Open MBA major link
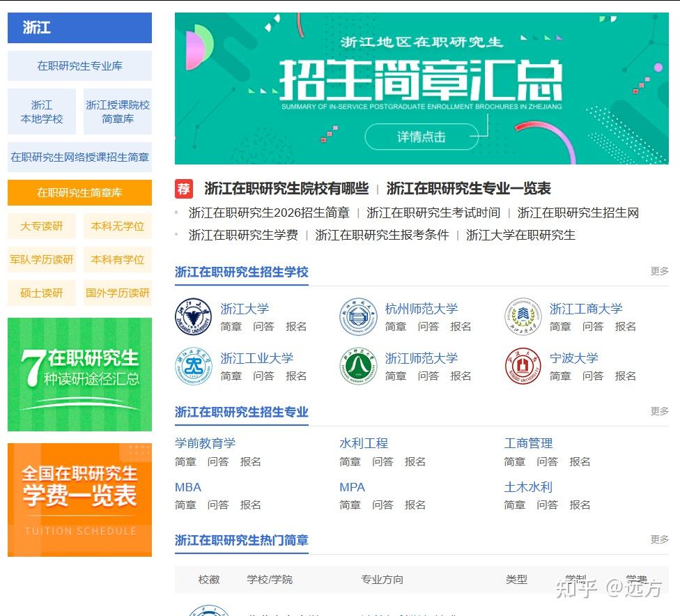Screen dimensions: 680x616 point(188,487)
